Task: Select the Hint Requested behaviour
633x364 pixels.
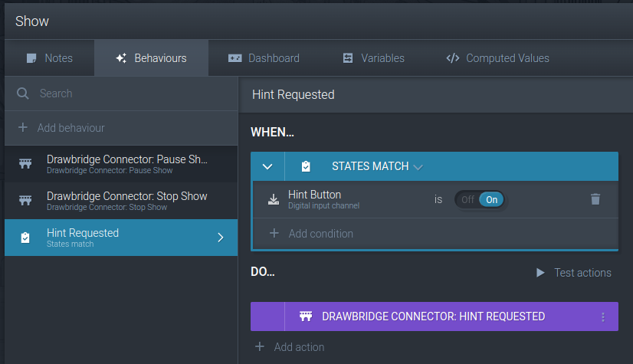Action: click(x=121, y=238)
